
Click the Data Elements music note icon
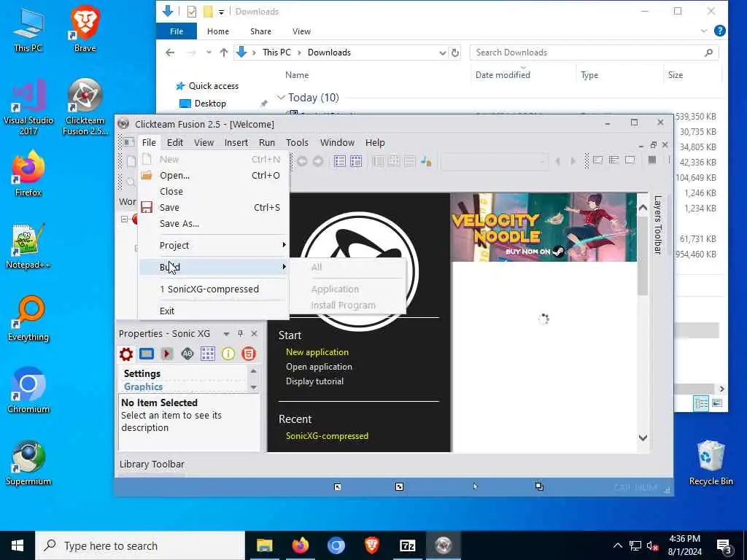click(426, 161)
